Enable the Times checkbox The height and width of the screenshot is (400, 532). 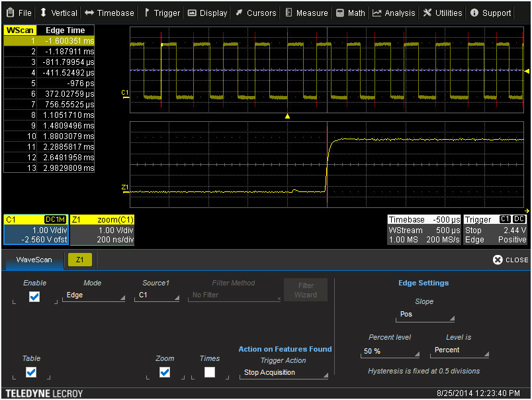coord(209,372)
